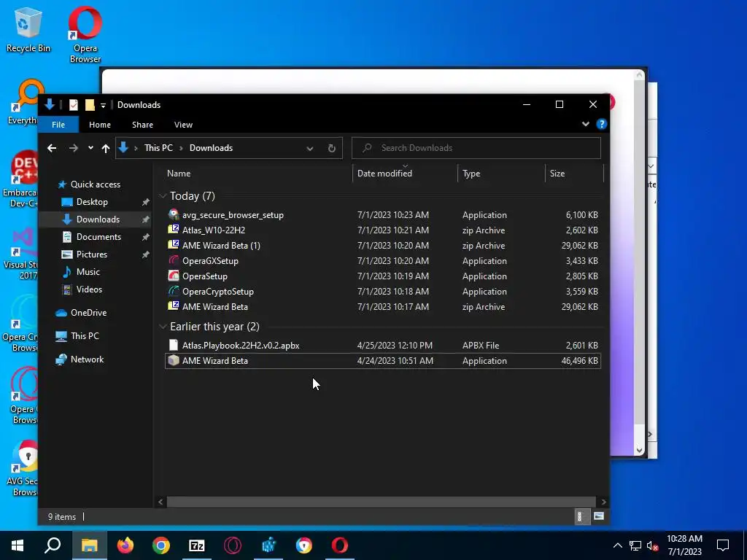Open the Windows Start menu
This screenshot has width=747, height=560.
coord(18,545)
